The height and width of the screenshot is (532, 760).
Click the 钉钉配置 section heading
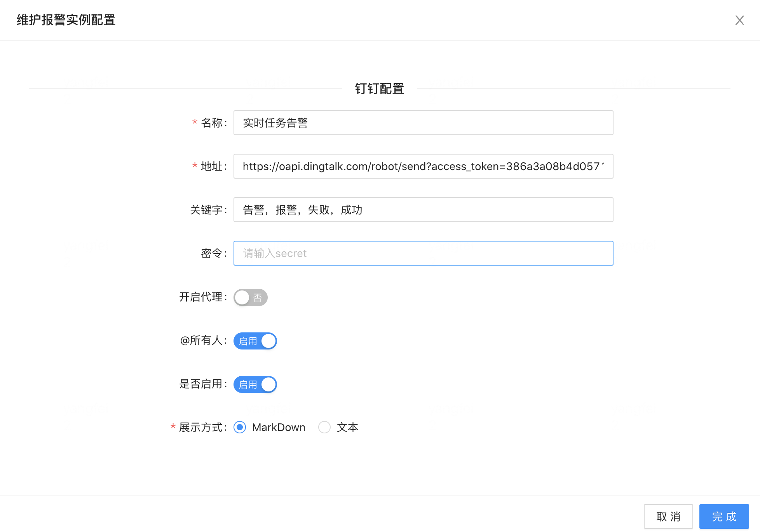[380, 89]
